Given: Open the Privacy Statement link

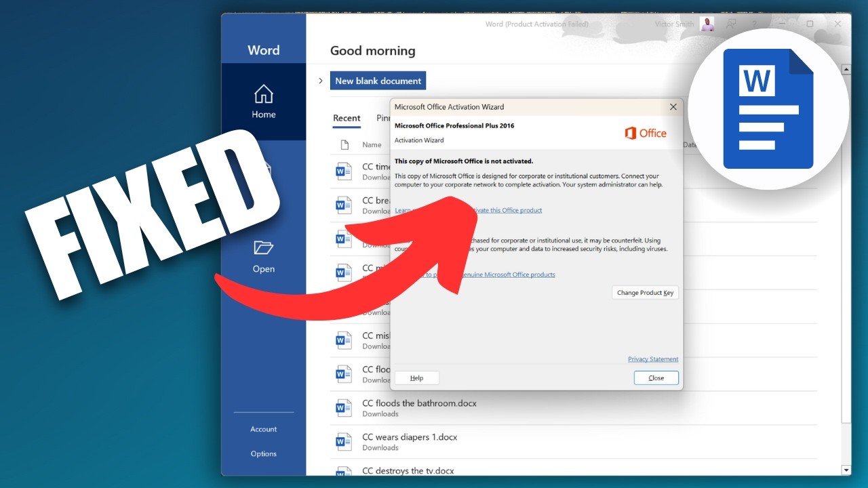Looking at the screenshot, I should point(653,359).
